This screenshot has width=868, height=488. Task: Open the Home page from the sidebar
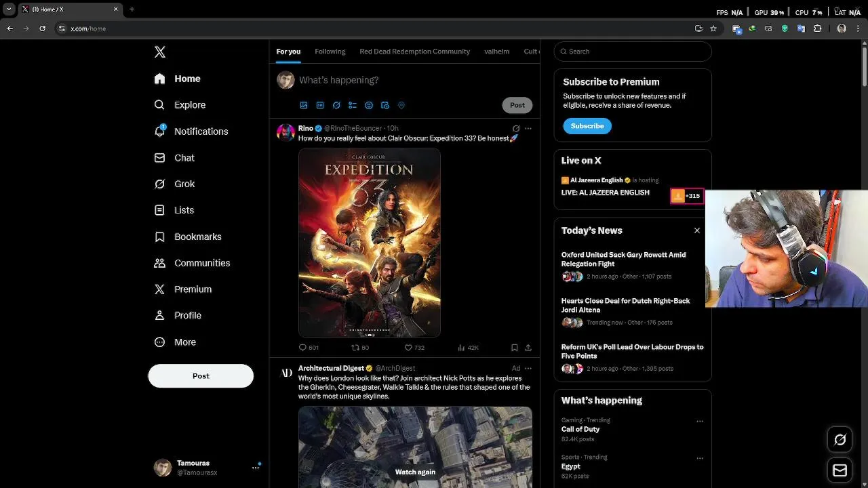(x=177, y=79)
